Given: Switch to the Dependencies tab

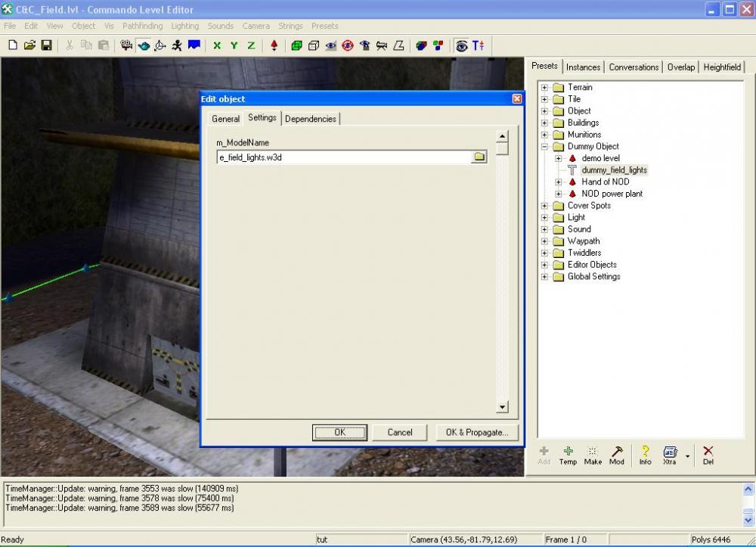Looking at the screenshot, I should click(x=311, y=119).
